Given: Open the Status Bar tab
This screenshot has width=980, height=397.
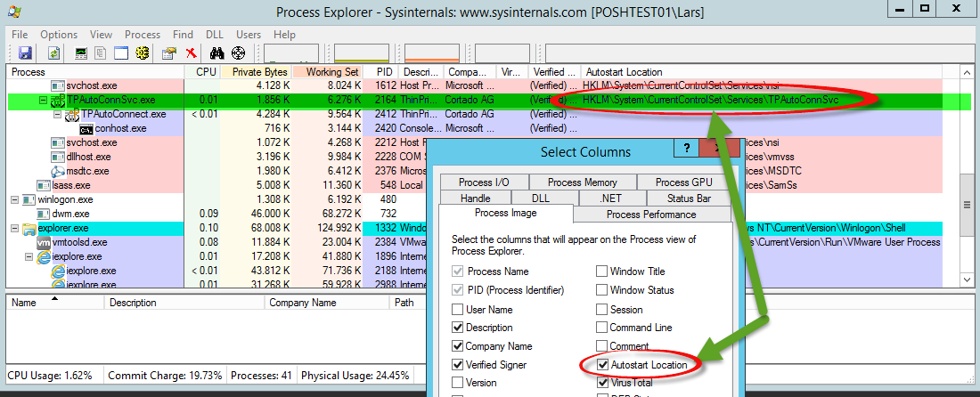Looking at the screenshot, I should click(x=689, y=198).
